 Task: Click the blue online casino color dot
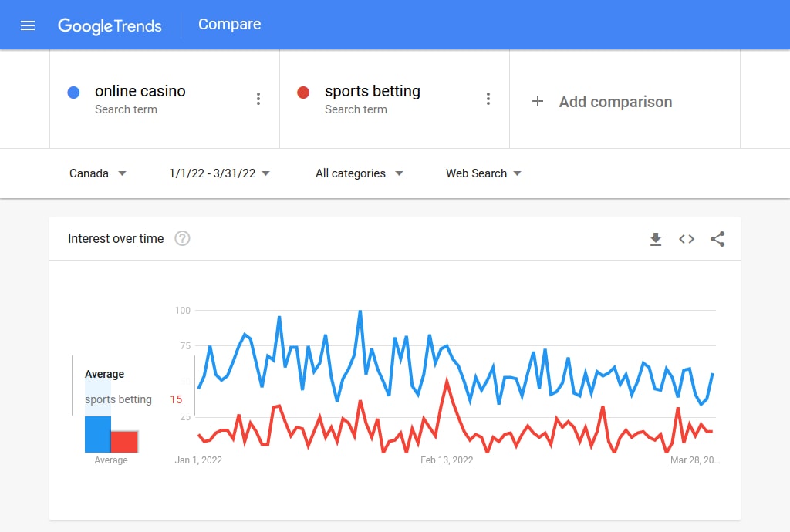[x=73, y=93]
